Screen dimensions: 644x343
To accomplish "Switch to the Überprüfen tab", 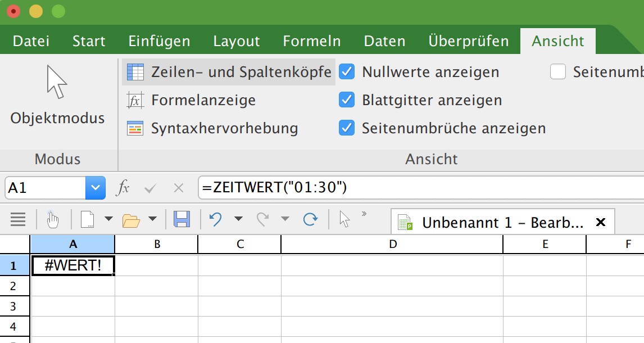I will pyautogui.click(x=469, y=41).
